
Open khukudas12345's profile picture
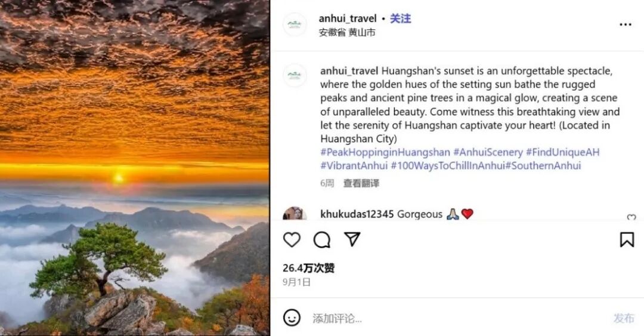pyautogui.click(x=295, y=214)
